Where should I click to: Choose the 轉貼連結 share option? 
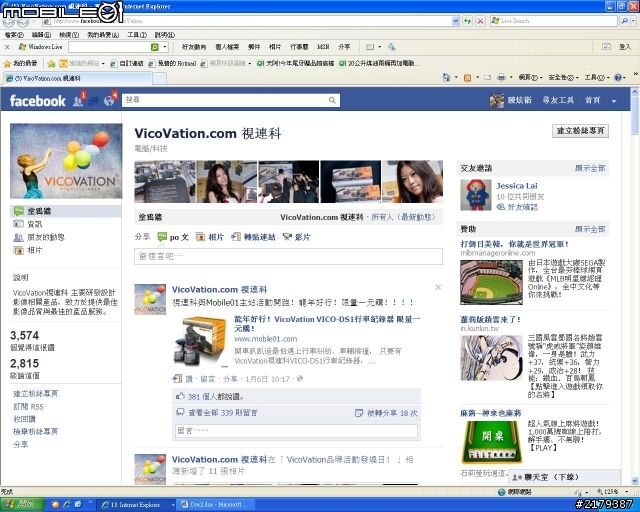tap(253, 237)
